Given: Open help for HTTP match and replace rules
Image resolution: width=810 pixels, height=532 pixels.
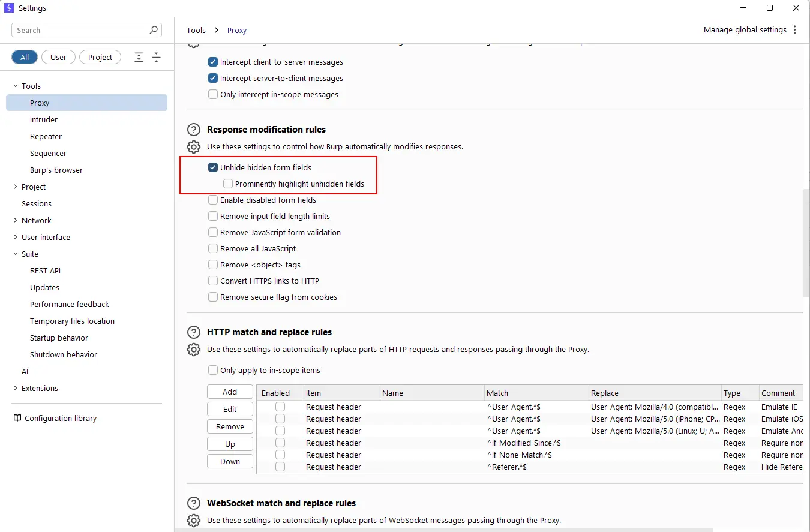Looking at the screenshot, I should point(193,332).
